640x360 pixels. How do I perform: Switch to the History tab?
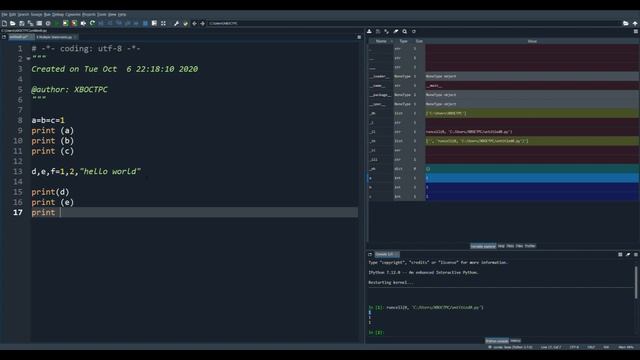515,341
